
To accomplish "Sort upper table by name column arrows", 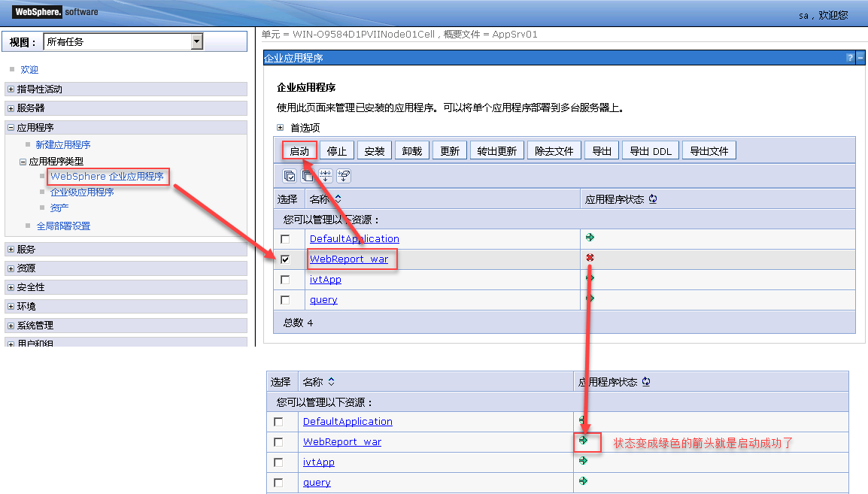I will point(338,199).
